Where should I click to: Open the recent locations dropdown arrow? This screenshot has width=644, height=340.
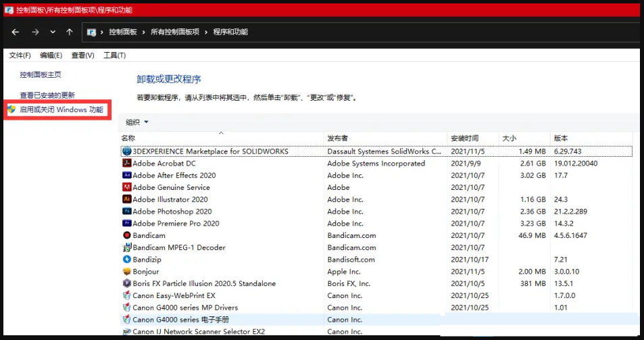[53, 32]
